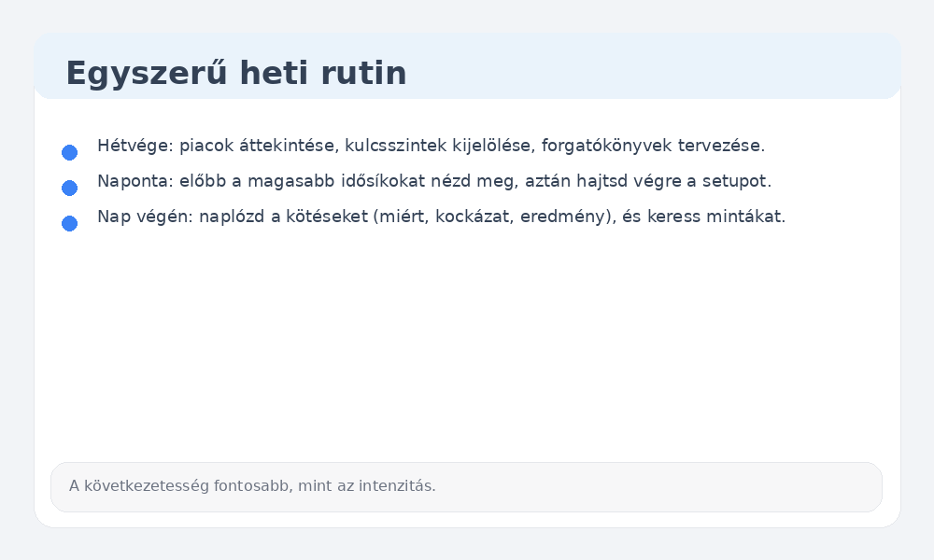The image size is (934, 560).
Task: Click the footer note about következetesség
Action: coord(250,486)
